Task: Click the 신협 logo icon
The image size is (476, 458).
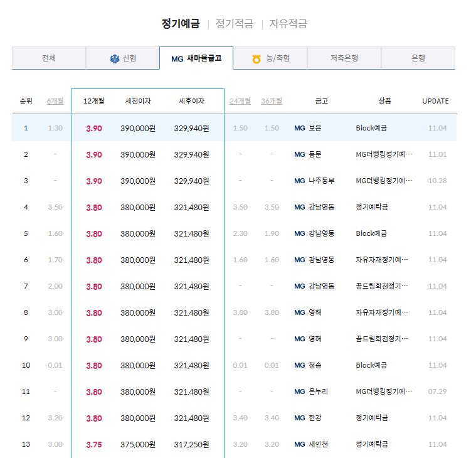Action: [114, 58]
